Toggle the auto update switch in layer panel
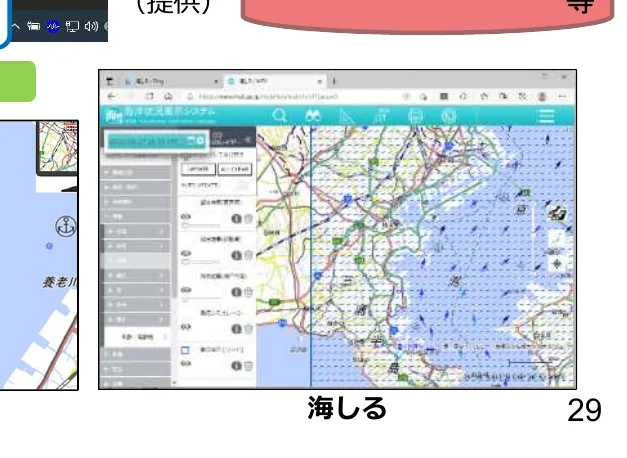Screen dimensions: 627x458 click(241, 186)
